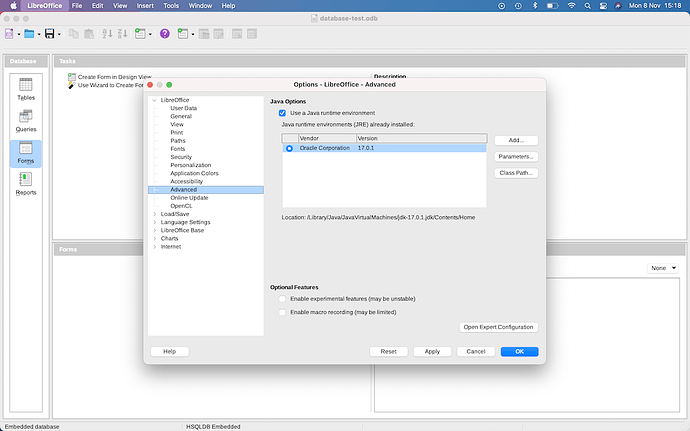Expand the Load/Save tree node
Image resolution: width=690 pixels, height=431 pixels.
point(154,214)
